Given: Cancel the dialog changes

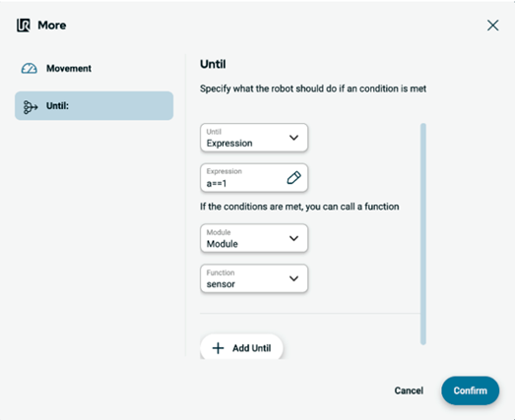Looking at the screenshot, I should (x=409, y=390).
